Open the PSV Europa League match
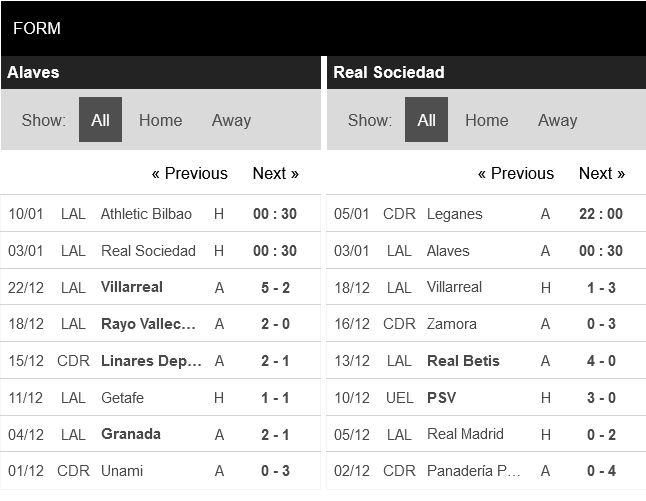The width and height of the screenshot is (646, 501). pos(441,398)
